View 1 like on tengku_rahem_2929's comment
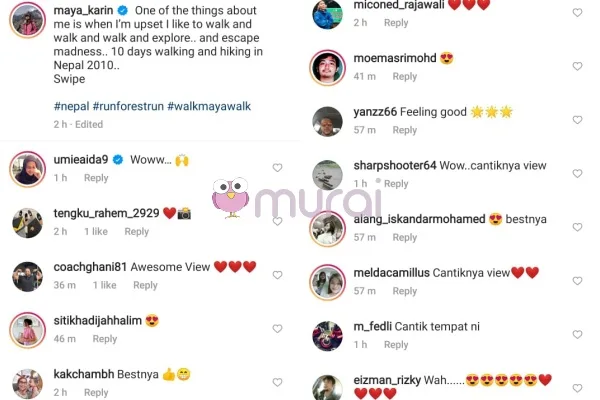Screen dimensions: 600x400 96,232
